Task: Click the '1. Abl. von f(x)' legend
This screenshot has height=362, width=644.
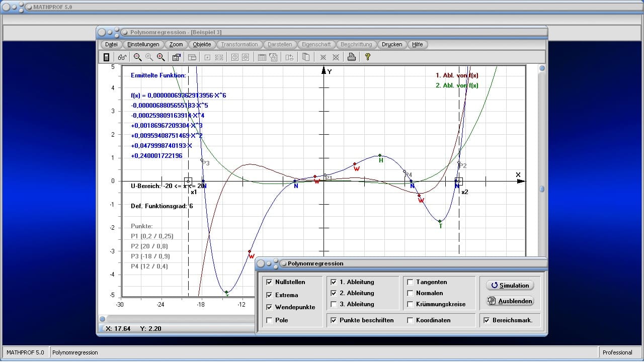Action: (x=457, y=75)
